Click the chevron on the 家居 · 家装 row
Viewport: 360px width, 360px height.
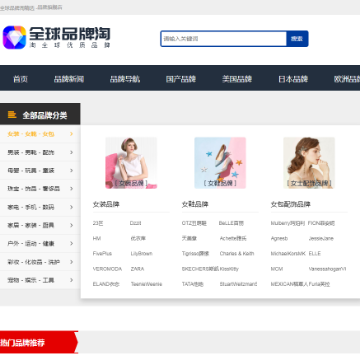(71, 225)
